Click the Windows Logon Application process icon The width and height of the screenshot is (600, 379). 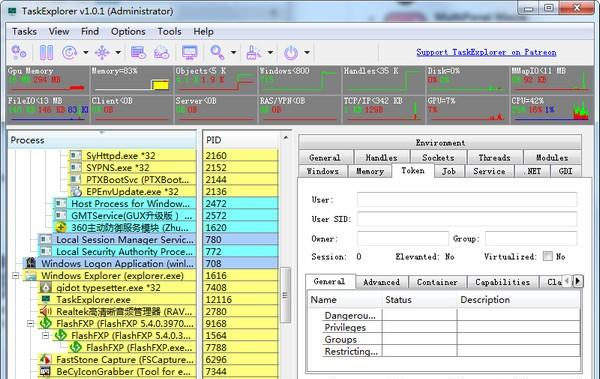tap(30, 263)
